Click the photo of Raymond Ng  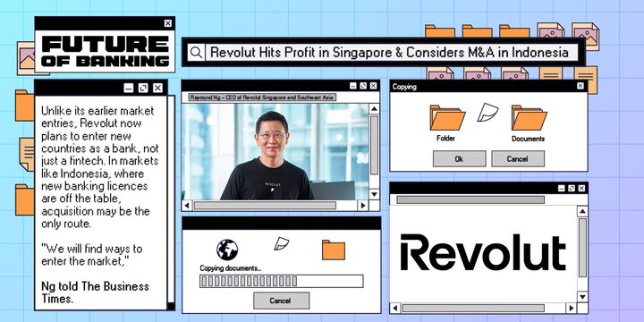275,151
